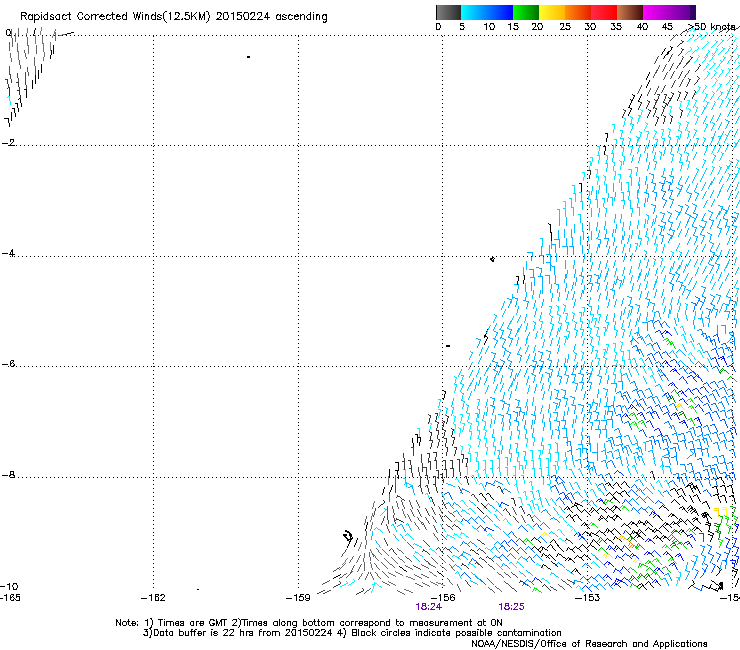This screenshot has height=650, width=740.
Task: Click the -6 latitude axis label
Action: point(8,363)
